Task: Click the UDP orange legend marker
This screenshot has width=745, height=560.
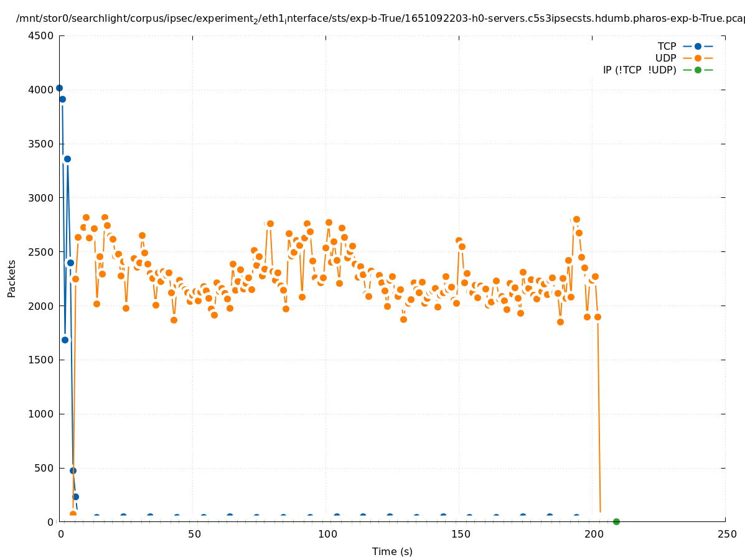Action: click(x=698, y=58)
